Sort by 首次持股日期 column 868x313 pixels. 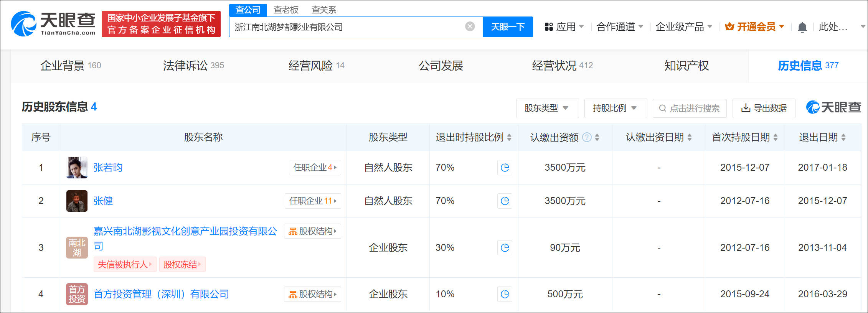coord(776,137)
